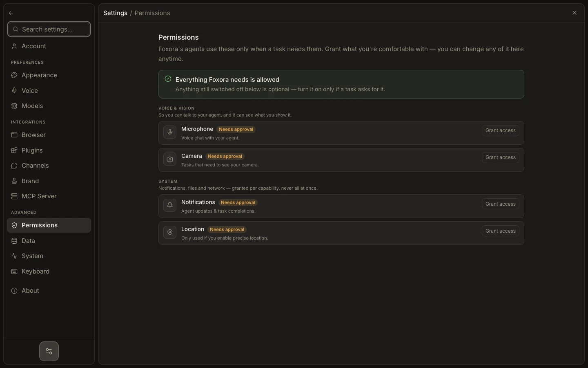The height and width of the screenshot is (368, 588).
Task: Click the Models chip icon
Action: pyautogui.click(x=14, y=106)
